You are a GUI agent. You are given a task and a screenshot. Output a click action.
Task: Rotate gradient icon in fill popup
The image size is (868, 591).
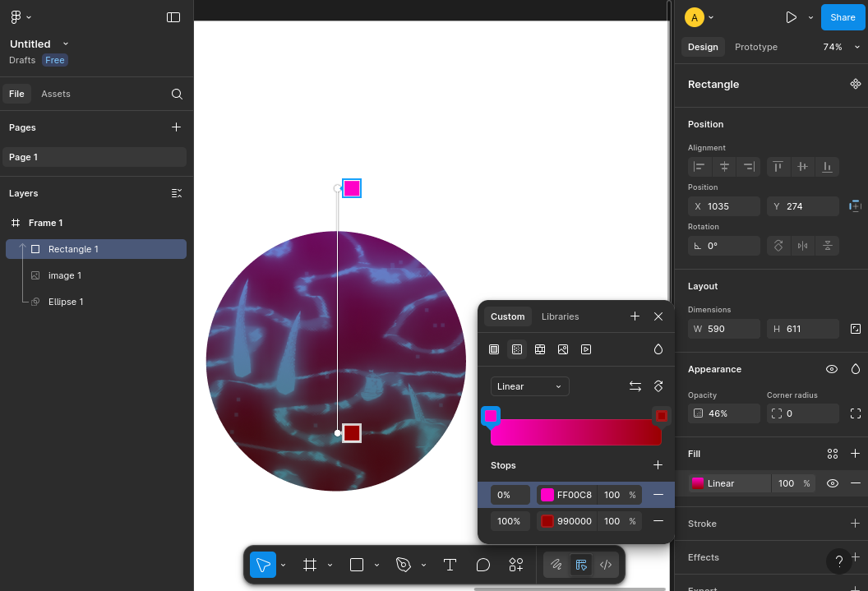[658, 386]
